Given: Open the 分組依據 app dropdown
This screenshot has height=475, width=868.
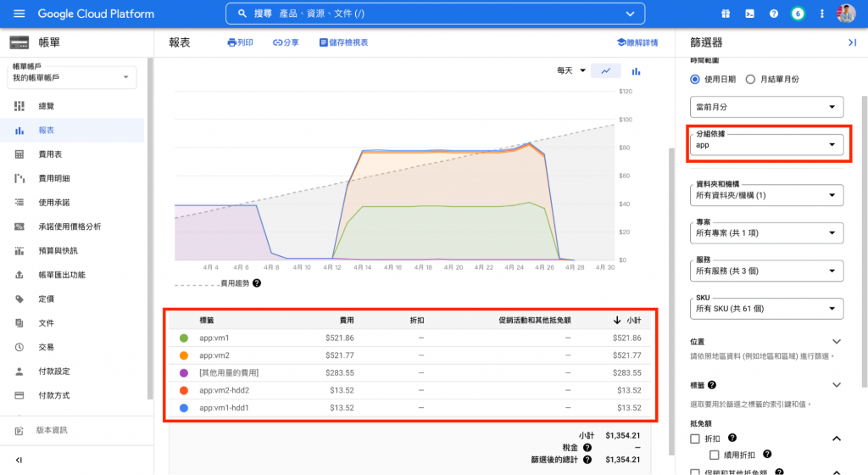Looking at the screenshot, I should click(x=766, y=144).
